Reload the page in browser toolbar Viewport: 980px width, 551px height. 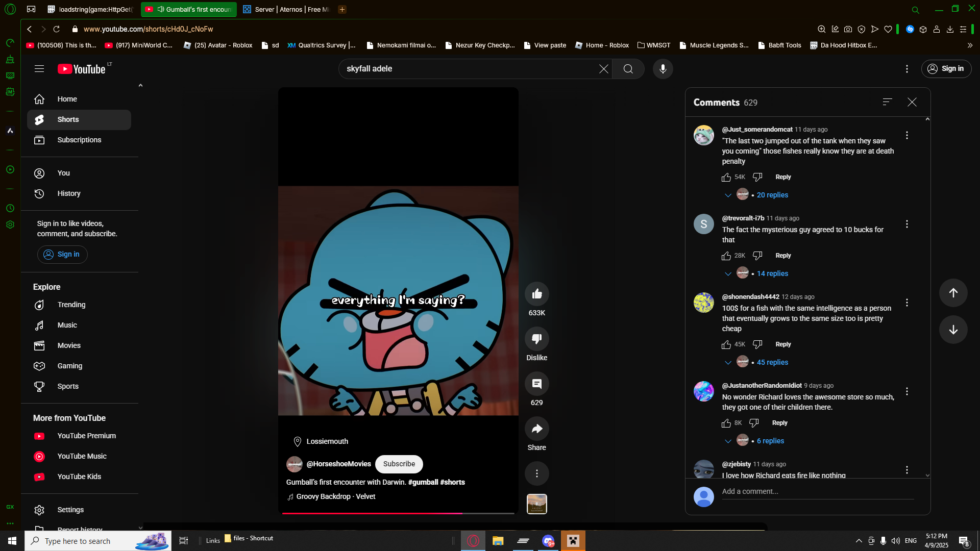pyautogui.click(x=57, y=29)
